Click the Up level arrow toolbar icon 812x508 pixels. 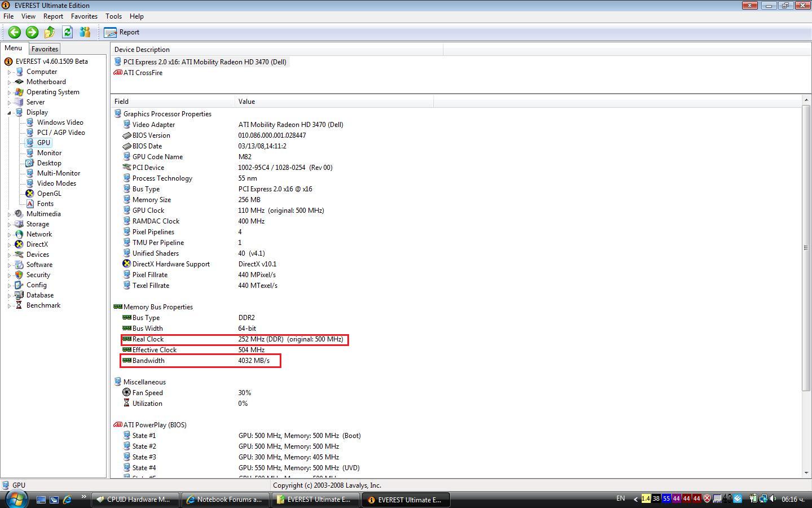click(x=50, y=32)
